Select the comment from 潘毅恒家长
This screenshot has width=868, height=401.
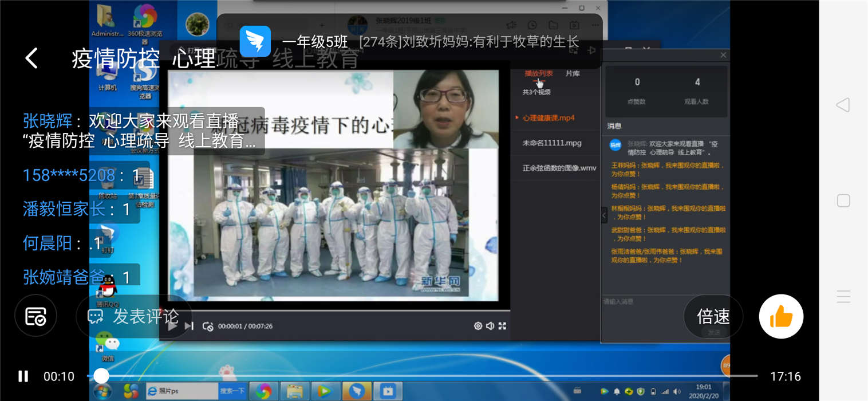click(77, 209)
